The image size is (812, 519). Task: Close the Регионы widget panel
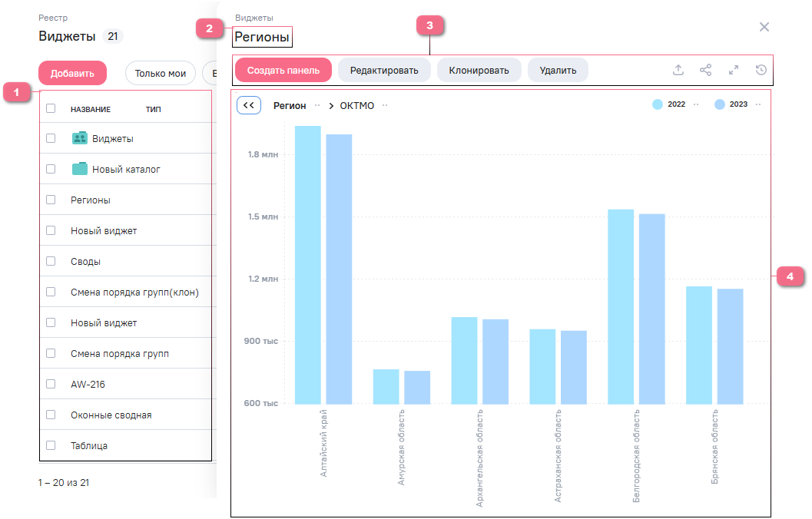tap(764, 27)
